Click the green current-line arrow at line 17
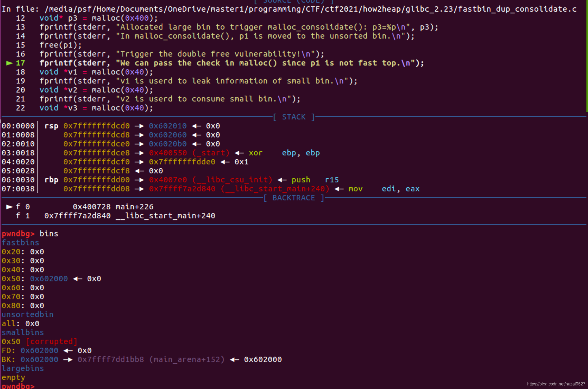588x389 pixels. tap(10, 63)
